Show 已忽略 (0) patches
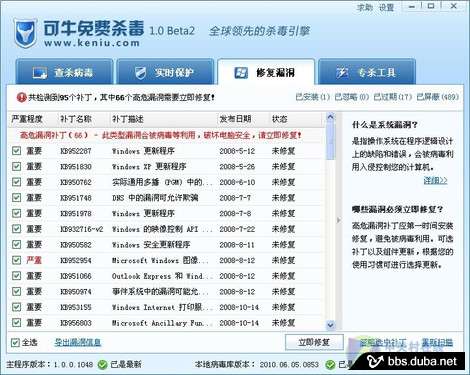This screenshot has width=470, height=375. [352, 97]
